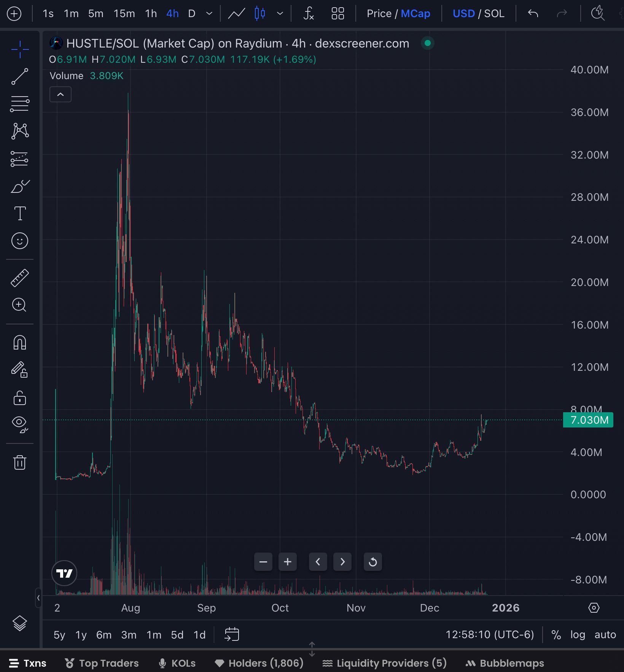Open the Liquidity Providers (5) tab

coord(384,663)
